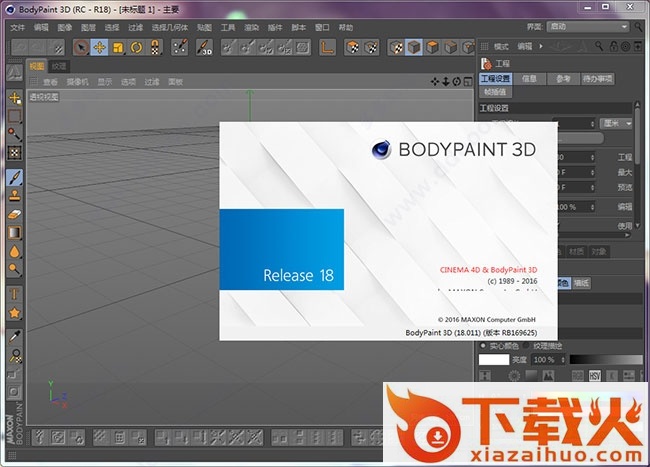Click the first icon in bottom toolbar
650x467 pixels.
coord(40,437)
